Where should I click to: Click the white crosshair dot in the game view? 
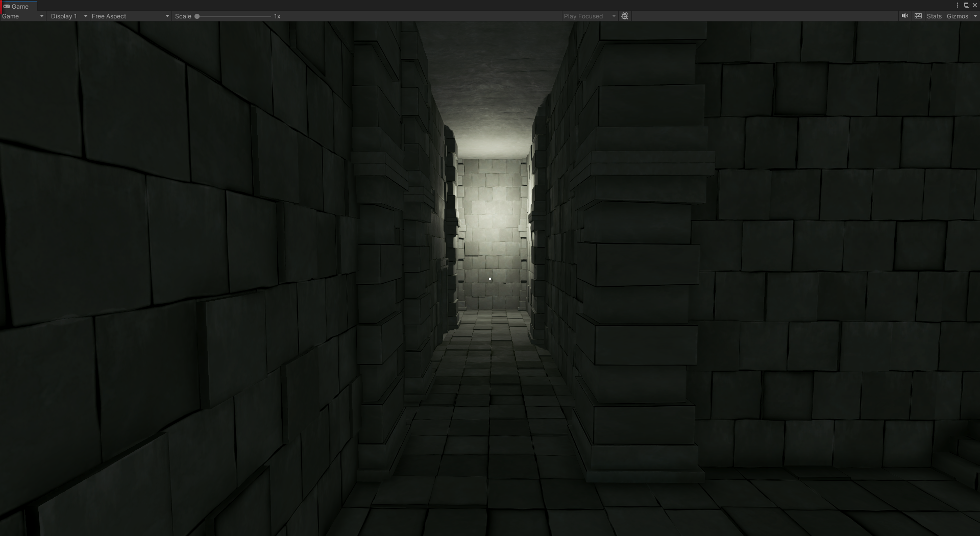click(490, 279)
